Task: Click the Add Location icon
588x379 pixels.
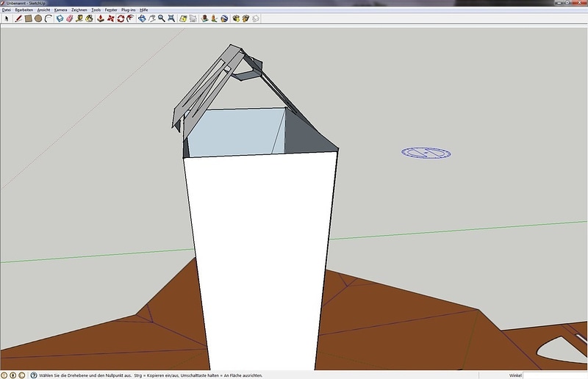Action: click(183, 18)
